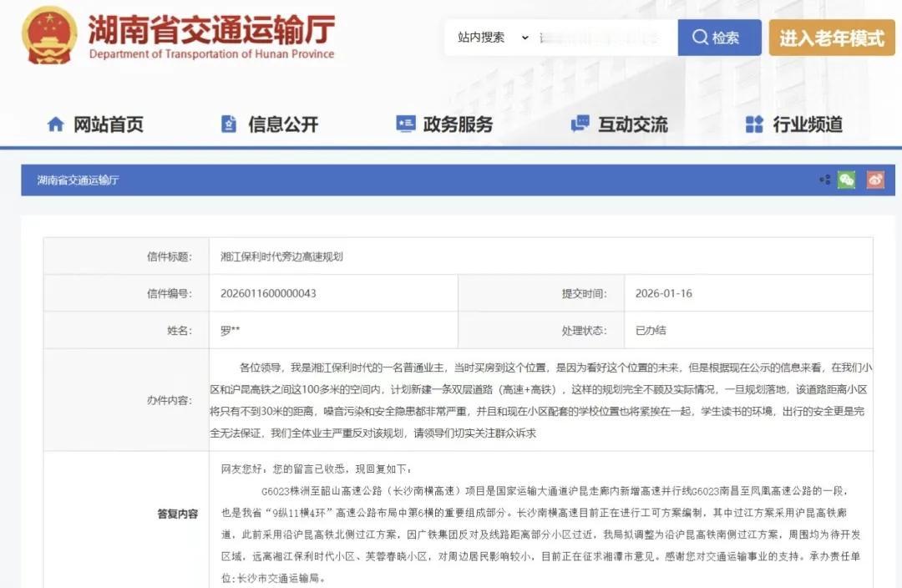Select the home icon beside 网站首页
902x588 pixels.
(55, 124)
